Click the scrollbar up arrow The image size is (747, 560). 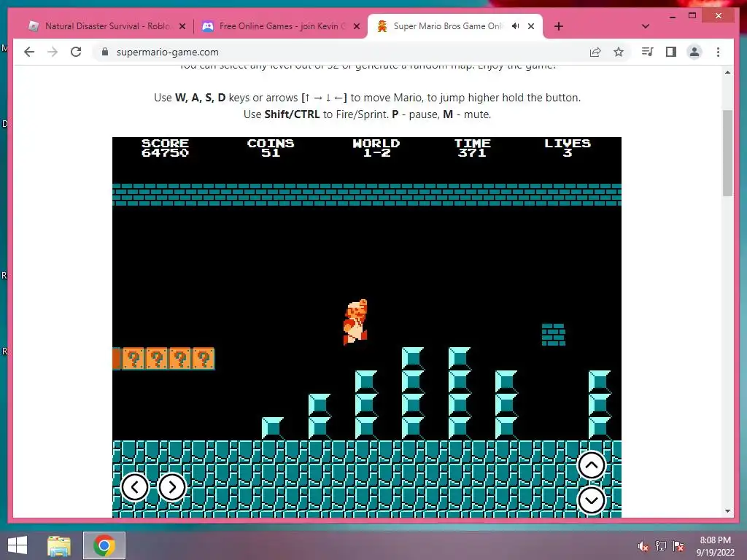(727, 72)
